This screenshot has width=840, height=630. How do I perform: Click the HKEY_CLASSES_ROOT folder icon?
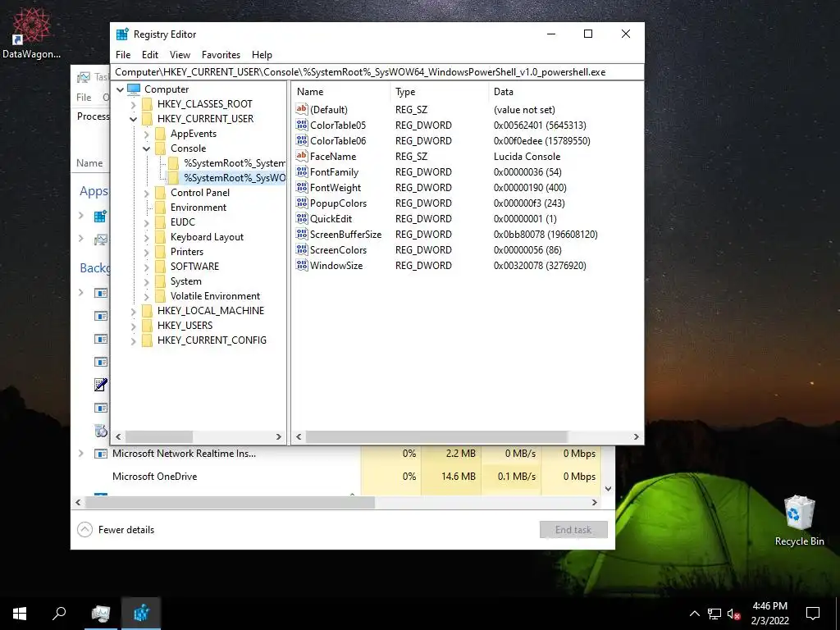pos(148,104)
